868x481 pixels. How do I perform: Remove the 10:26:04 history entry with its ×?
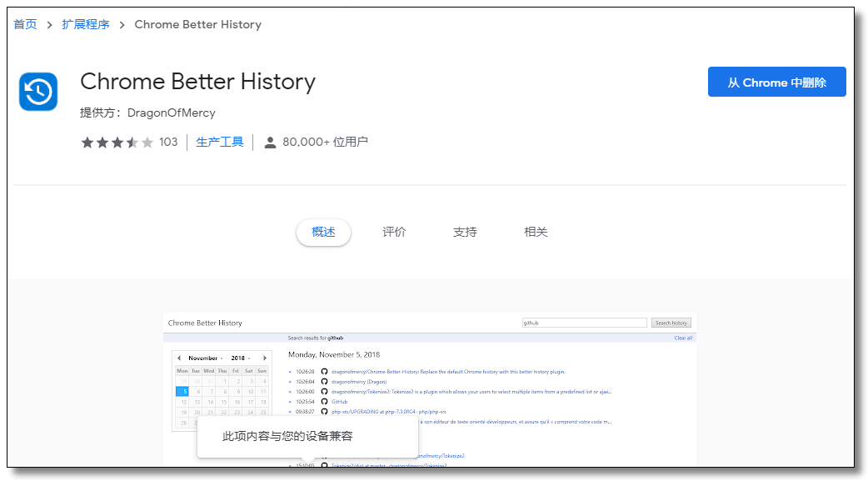pyautogui.click(x=290, y=382)
